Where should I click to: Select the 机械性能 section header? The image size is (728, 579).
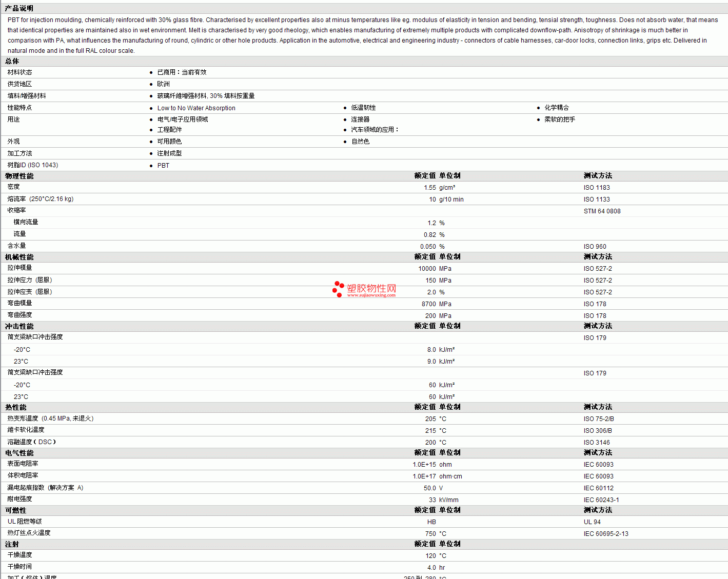point(19,257)
